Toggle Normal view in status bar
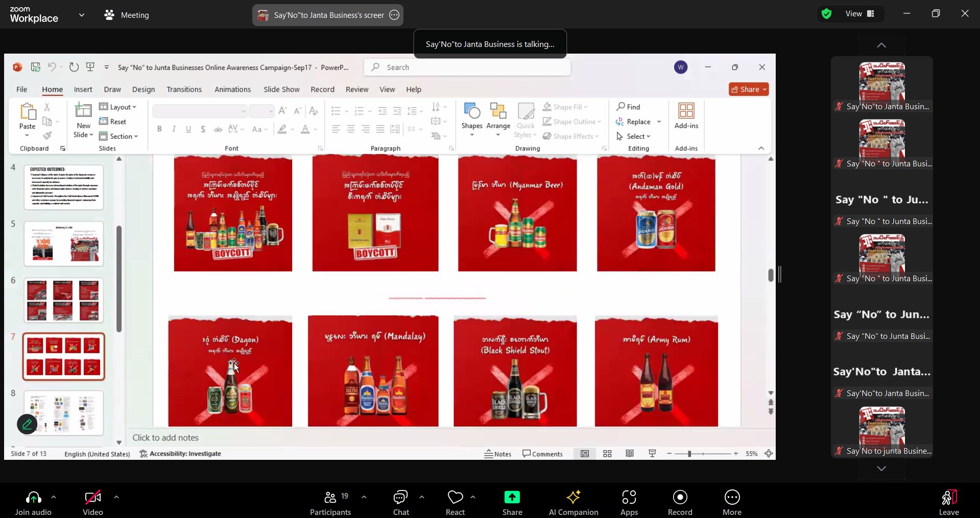This screenshot has height=518, width=980. [x=585, y=454]
